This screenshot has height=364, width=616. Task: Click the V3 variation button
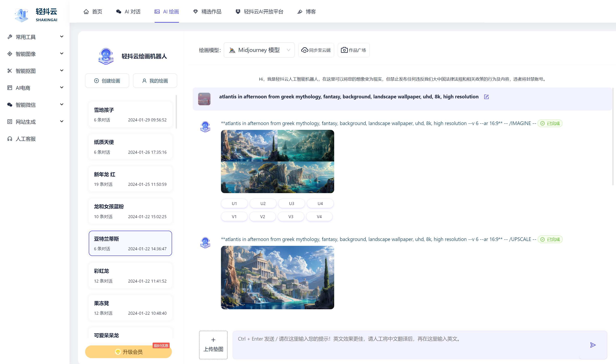pos(291,217)
